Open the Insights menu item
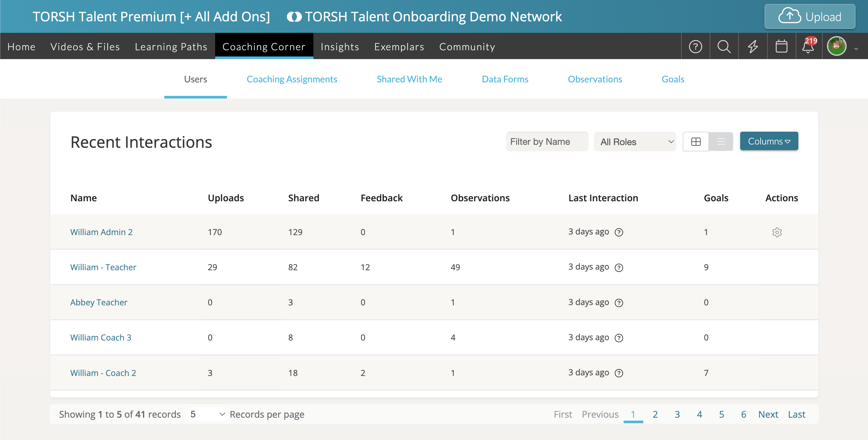Viewport: 868px width, 440px height. coord(340,46)
